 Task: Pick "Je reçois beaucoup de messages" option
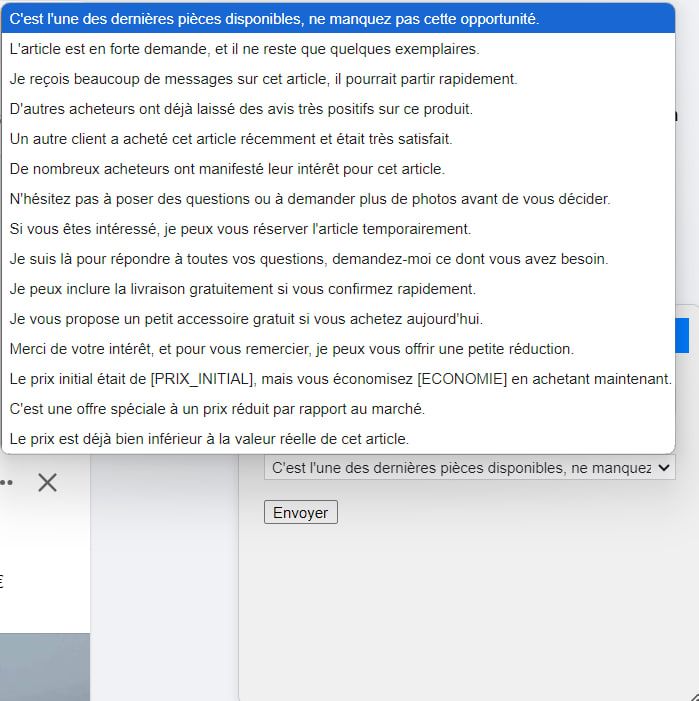338,79
